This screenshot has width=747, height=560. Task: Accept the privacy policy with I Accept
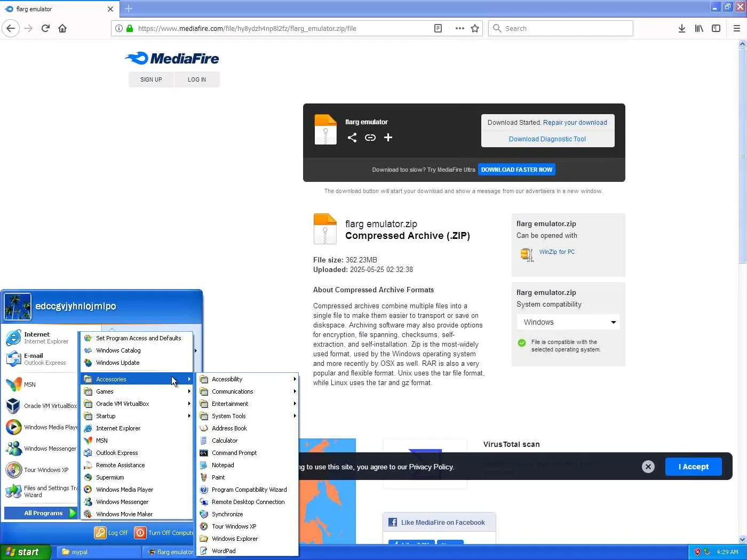point(694,467)
